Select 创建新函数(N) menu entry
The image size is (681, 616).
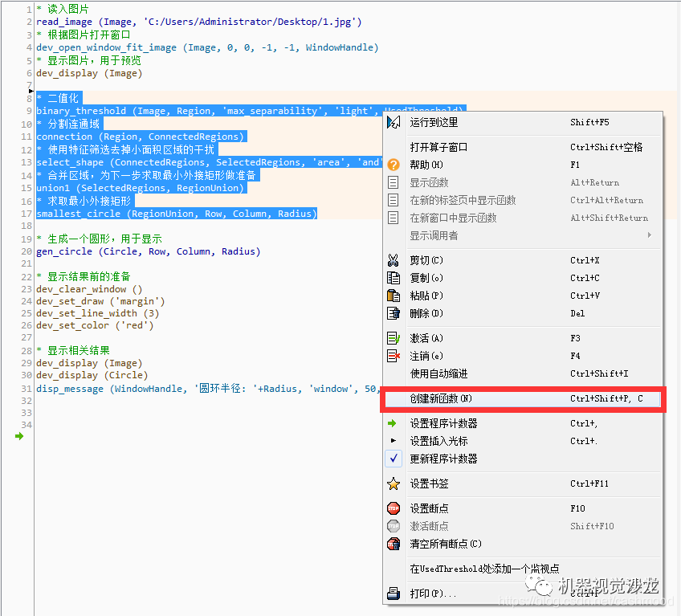(523, 399)
